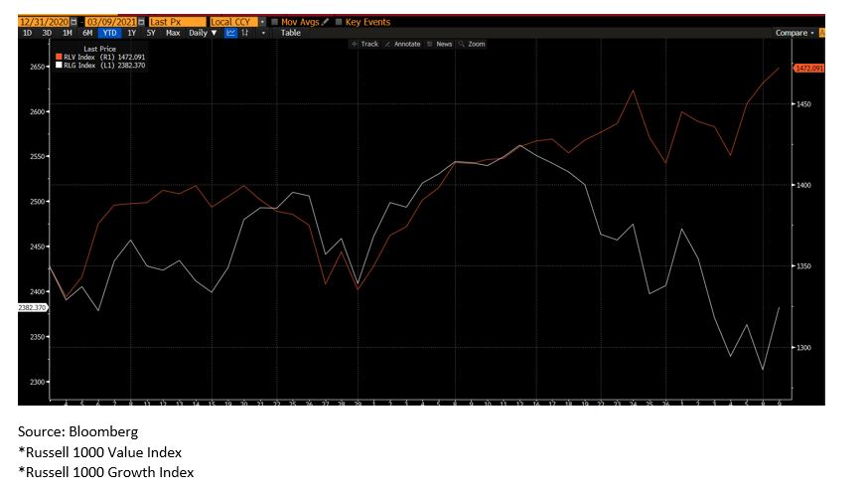Select the 3D time range
The width and height of the screenshot is (868, 497).
47,33
